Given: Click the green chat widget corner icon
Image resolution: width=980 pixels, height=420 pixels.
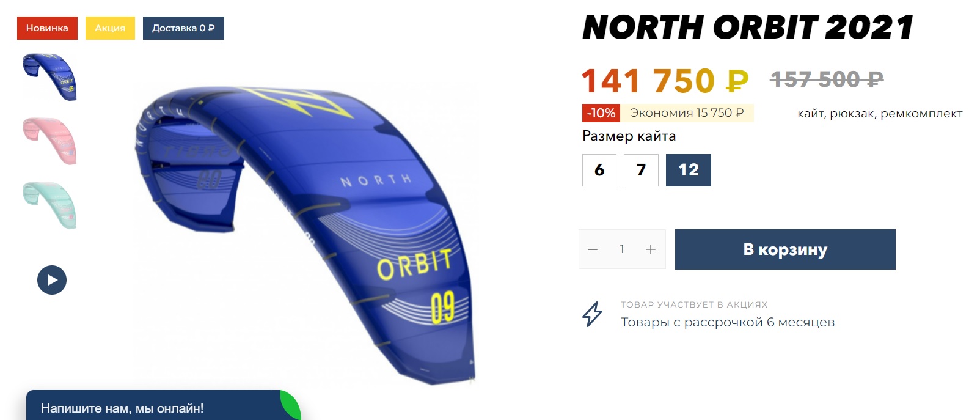Looking at the screenshot, I should (x=291, y=405).
